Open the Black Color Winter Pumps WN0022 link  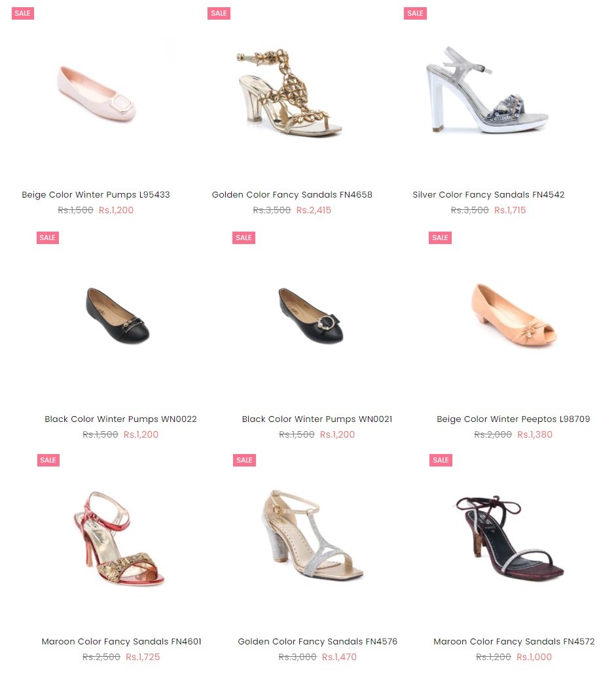pos(120,419)
